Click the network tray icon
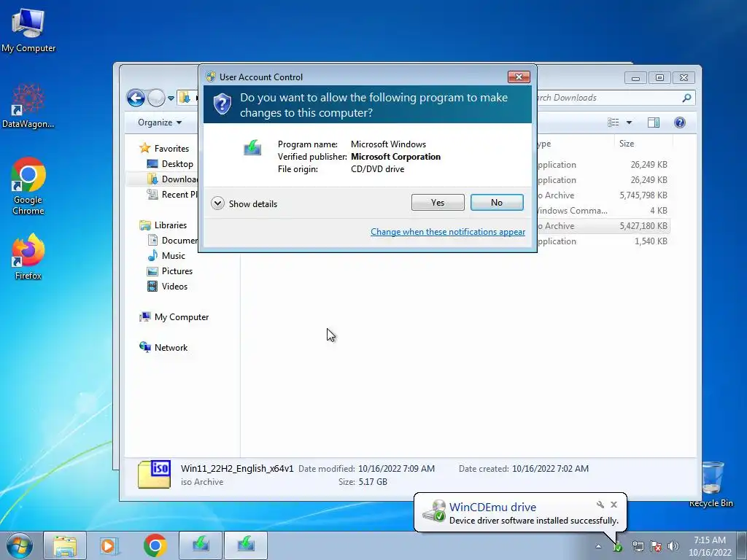The image size is (747, 560). click(638, 546)
